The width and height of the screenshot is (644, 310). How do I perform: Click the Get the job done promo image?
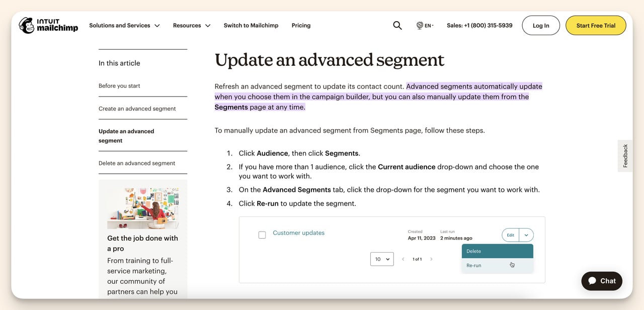coord(143,208)
